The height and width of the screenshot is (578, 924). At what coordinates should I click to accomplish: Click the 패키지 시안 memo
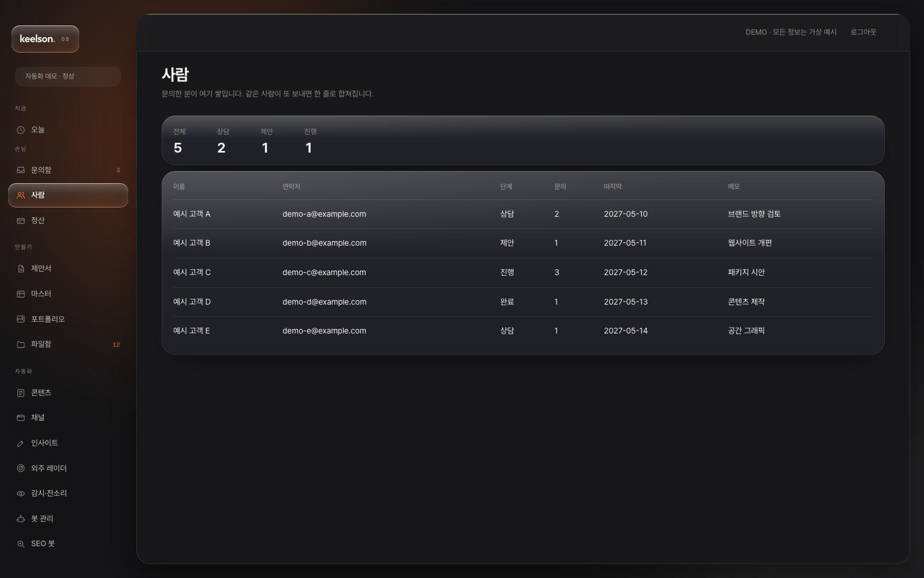click(x=746, y=272)
